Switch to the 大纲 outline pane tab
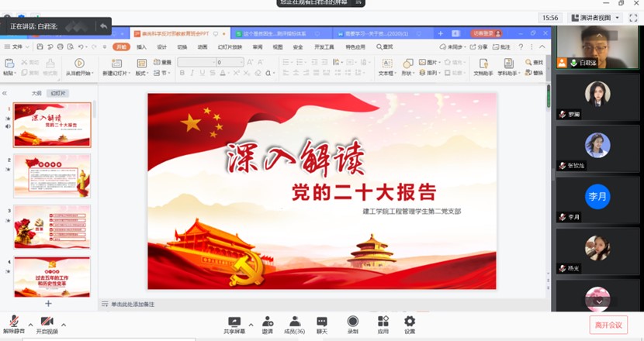 pos(36,93)
